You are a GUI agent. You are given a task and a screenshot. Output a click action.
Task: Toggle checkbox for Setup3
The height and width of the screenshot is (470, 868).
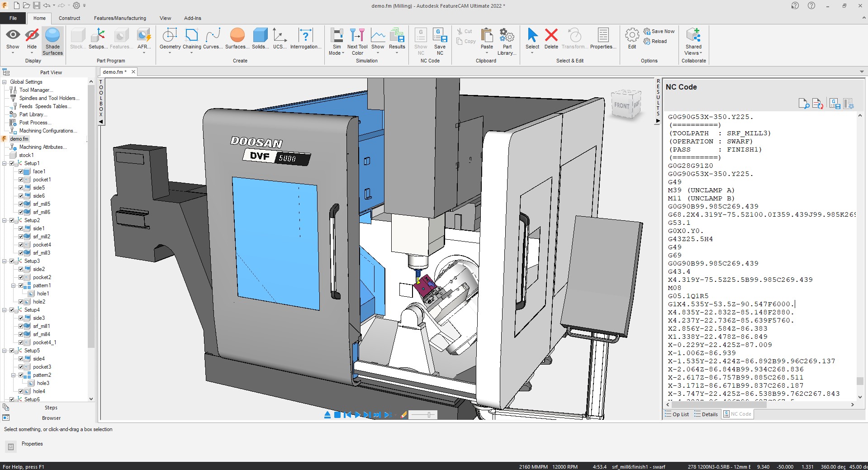(12, 261)
